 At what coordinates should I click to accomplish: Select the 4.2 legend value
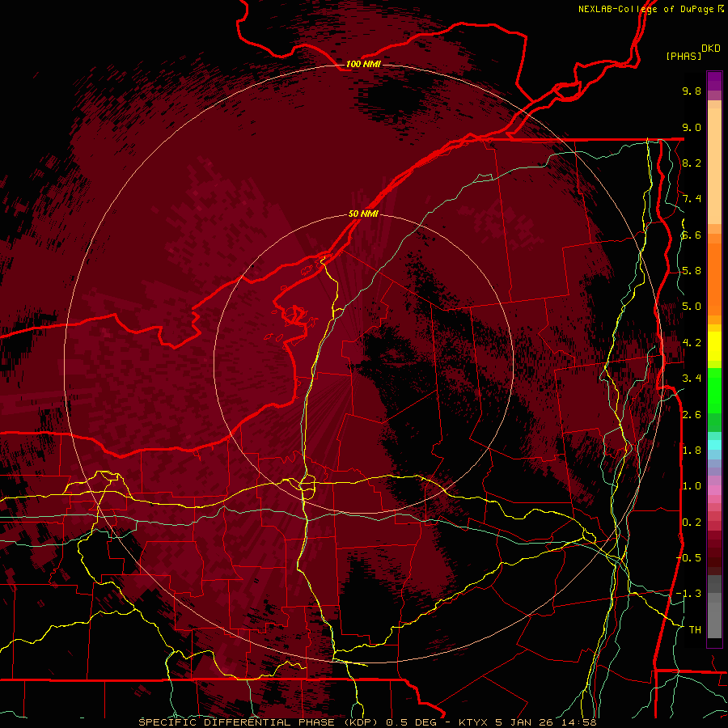coord(692,343)
